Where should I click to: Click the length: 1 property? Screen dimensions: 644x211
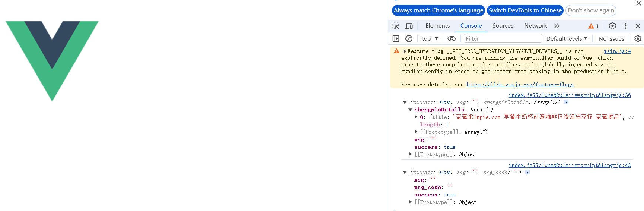click(434, 125)
